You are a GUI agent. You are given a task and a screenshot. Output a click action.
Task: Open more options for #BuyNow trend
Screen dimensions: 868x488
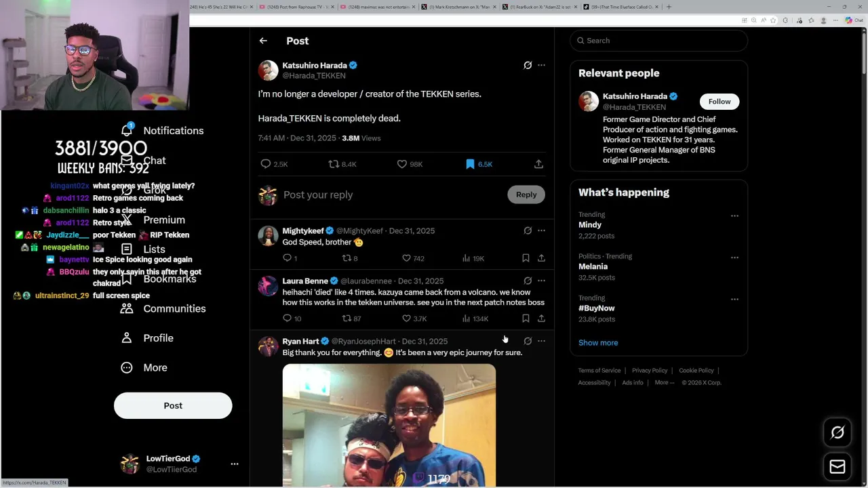click(734, 299)
